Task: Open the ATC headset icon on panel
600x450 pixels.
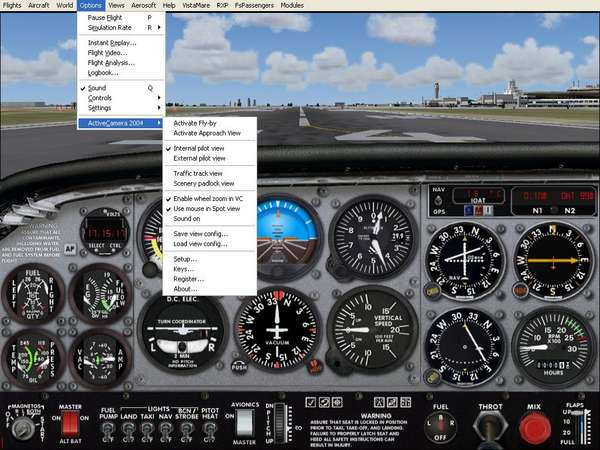Action: click(x=324, y=402)
